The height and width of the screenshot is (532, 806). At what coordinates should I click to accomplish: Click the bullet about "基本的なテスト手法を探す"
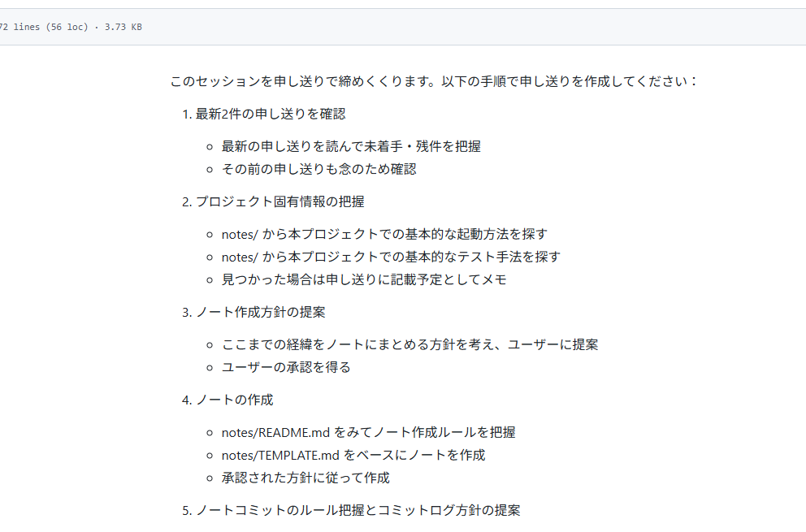point(391,257)
